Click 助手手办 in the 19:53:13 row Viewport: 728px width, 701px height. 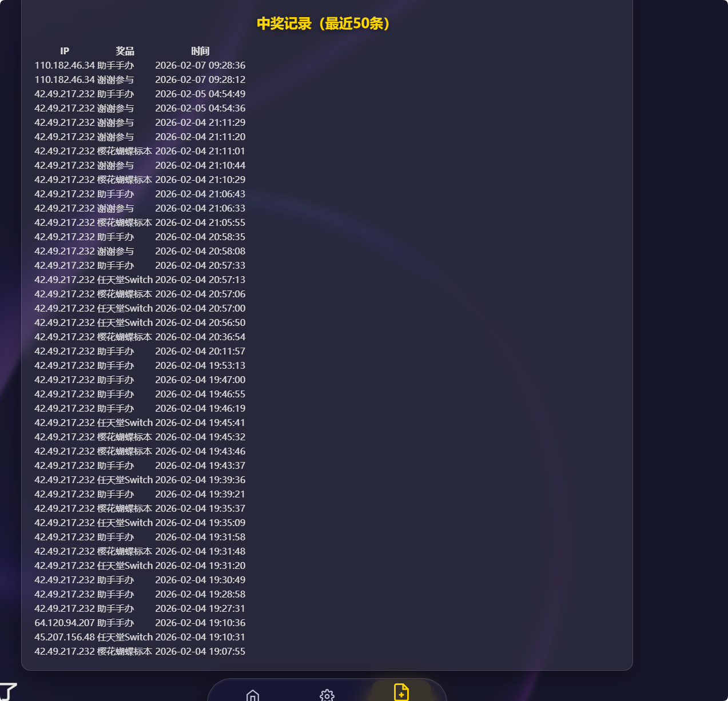pyautogui.click(x=116, y=365)
